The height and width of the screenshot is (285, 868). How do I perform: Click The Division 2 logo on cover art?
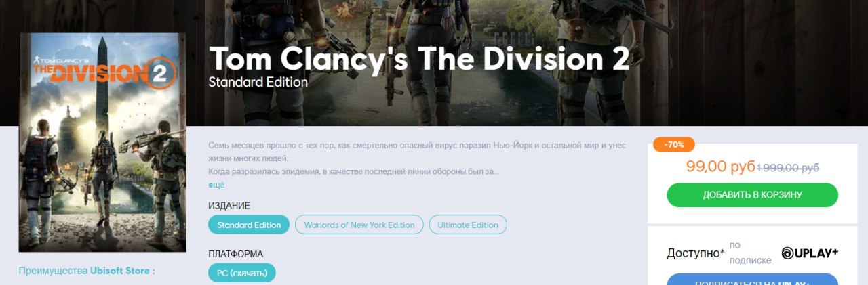[x=104, y=70]
